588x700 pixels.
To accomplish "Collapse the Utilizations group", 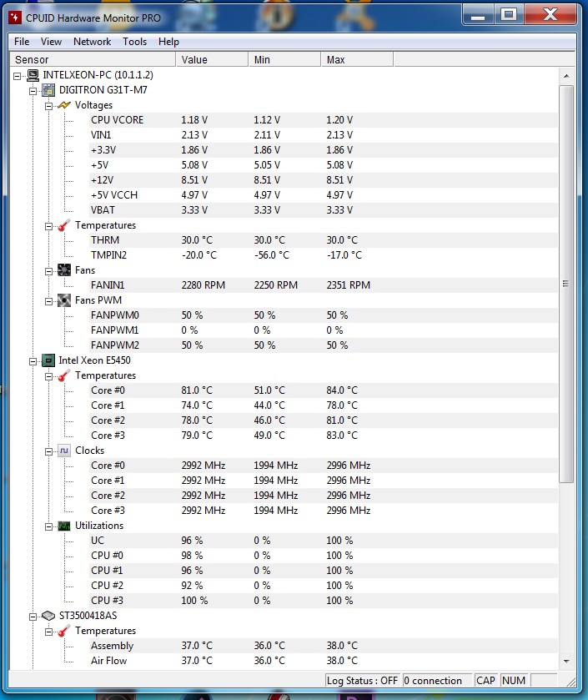I will tap(48, 526).
